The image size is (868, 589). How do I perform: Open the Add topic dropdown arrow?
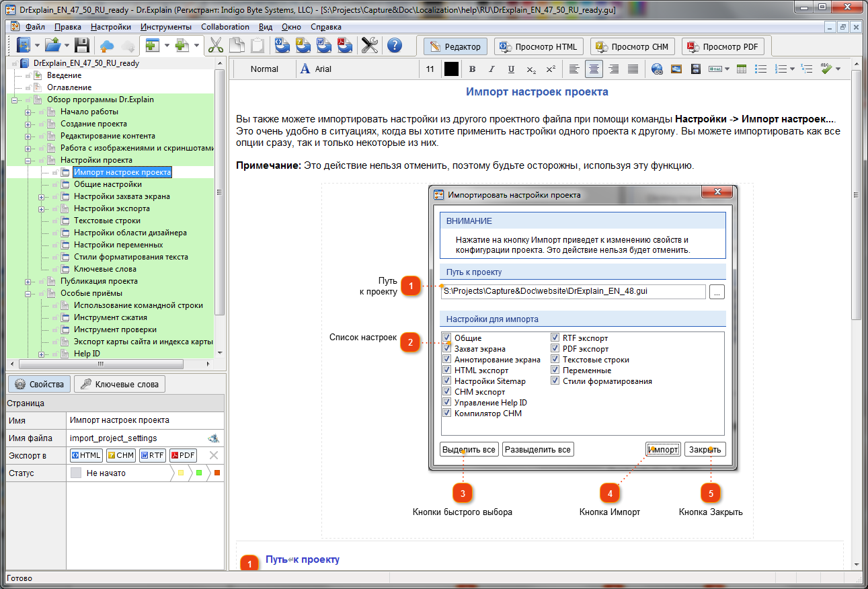166,46
